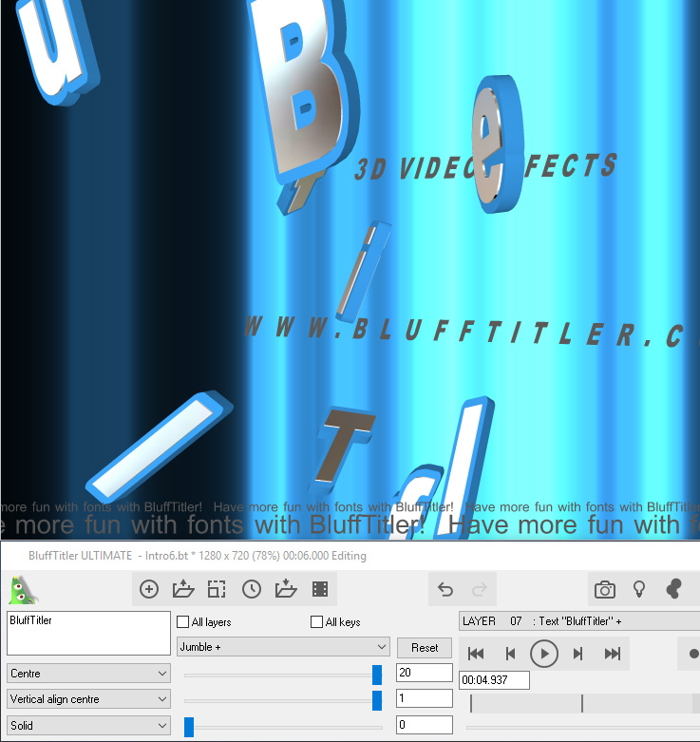Click the second property slider handle

coord(377,700)
